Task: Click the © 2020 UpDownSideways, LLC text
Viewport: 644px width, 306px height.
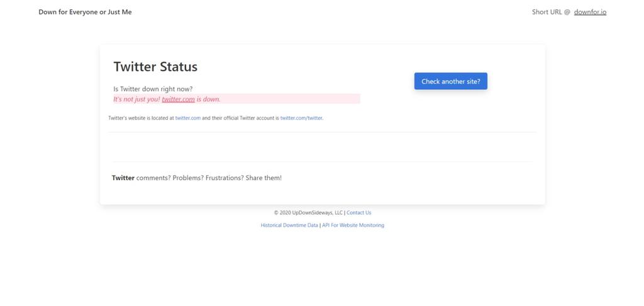Action: [308, 213]
